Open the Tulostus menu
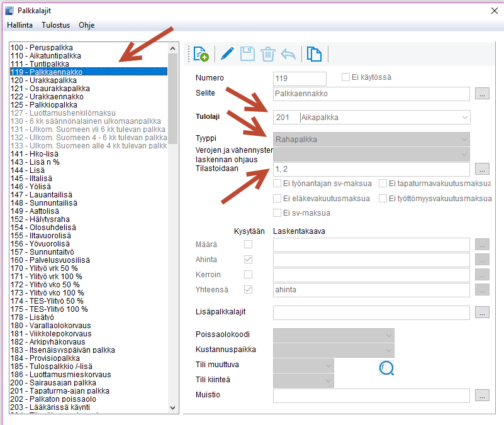Image resolution: width=504 pixels, height=425 pixels. [x=56, y=26]
